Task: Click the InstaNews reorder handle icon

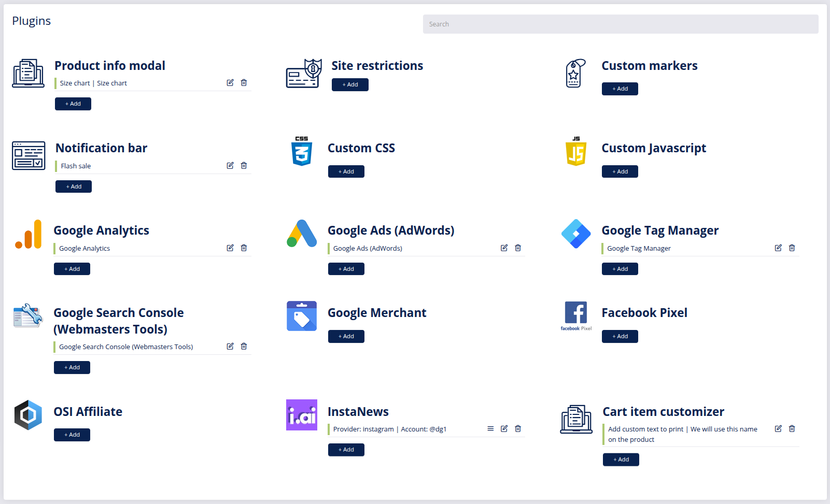Action: [x=490, y=429]
